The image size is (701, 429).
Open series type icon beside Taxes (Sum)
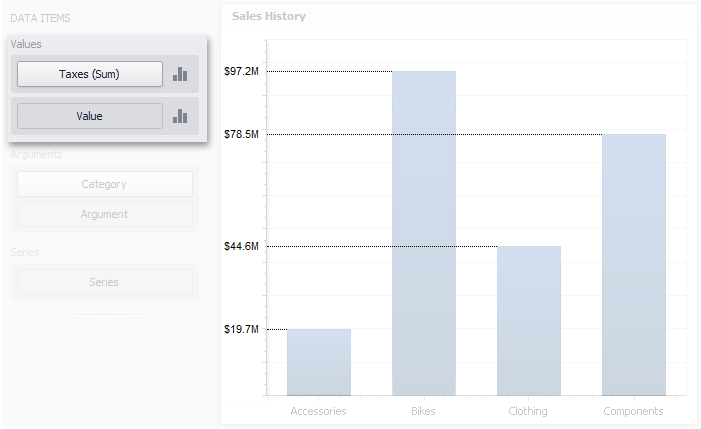180,74
